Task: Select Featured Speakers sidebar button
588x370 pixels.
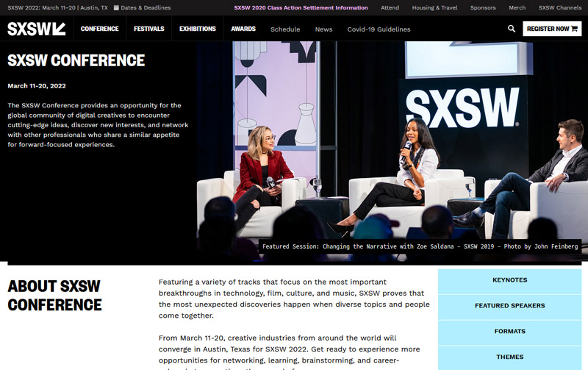Action: (x=509, y=306)
